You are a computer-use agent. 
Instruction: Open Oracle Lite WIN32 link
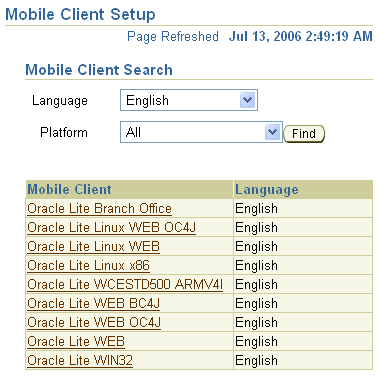[80, 361]
